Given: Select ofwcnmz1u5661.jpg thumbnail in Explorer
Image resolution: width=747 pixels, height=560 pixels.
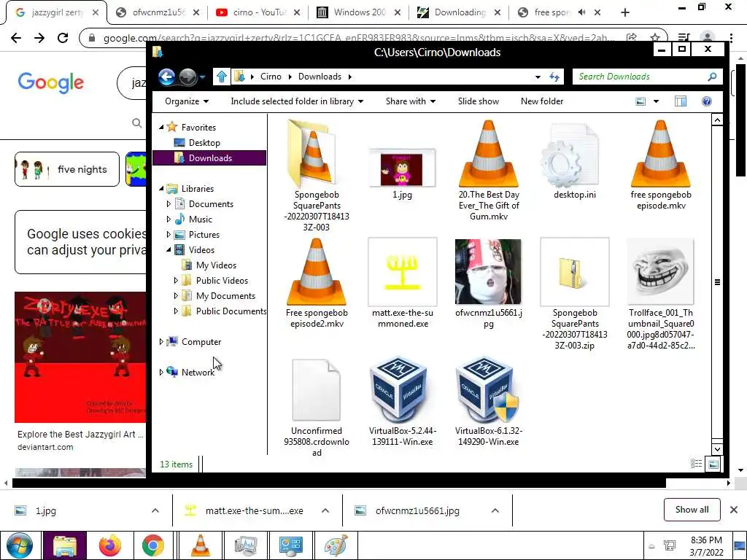Looking at the screenshot, I should (488, 284).
